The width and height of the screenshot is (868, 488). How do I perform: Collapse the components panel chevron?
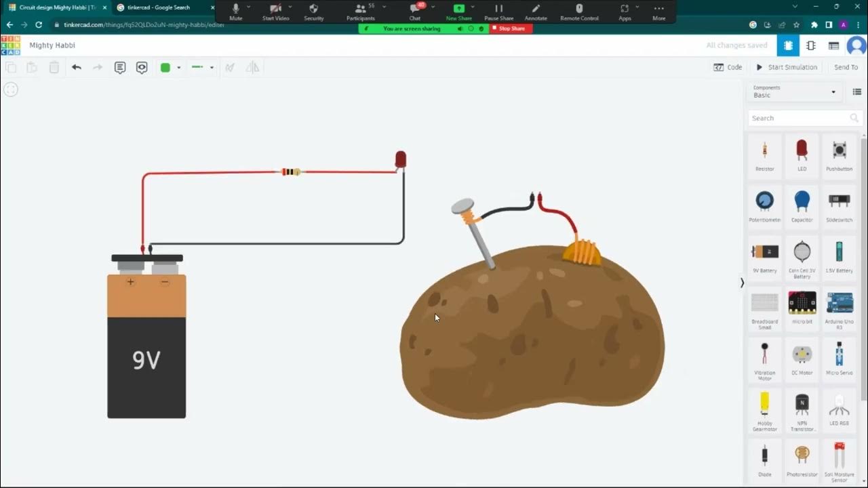[742, 283]
